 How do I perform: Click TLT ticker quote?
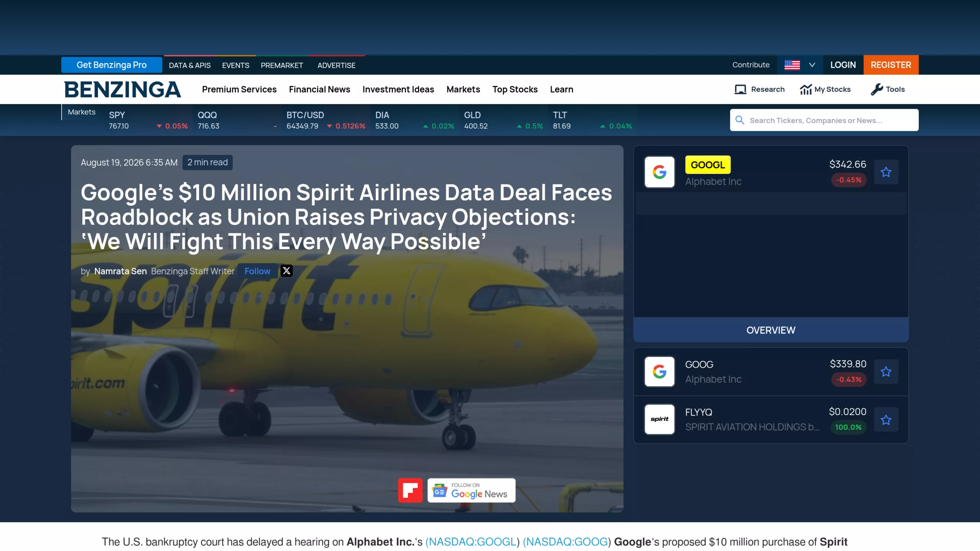[x=593, y=120]
